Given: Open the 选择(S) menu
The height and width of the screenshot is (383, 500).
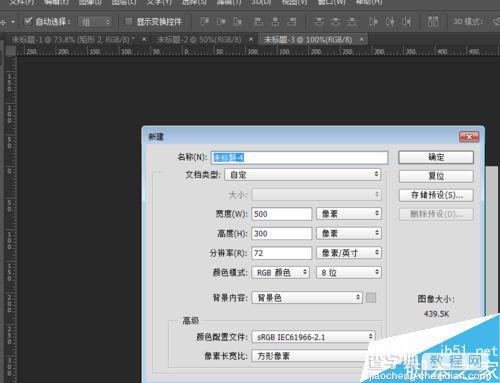Looking at the screenshot, I should click(194, 2).
